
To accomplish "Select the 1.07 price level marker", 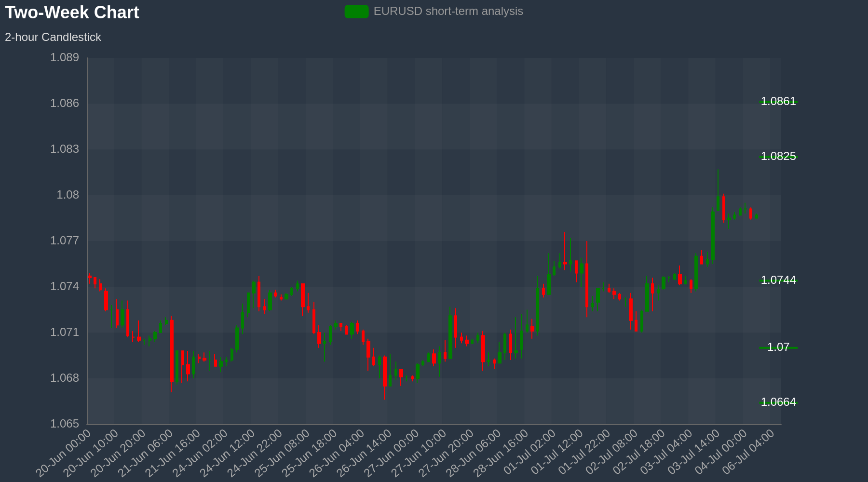I will click(778, 347).
